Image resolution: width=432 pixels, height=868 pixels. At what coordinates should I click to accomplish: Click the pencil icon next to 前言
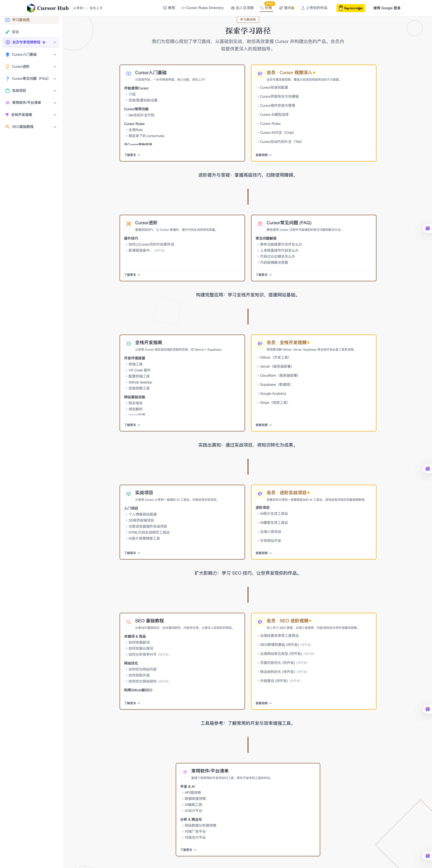[x=7, y=32]
